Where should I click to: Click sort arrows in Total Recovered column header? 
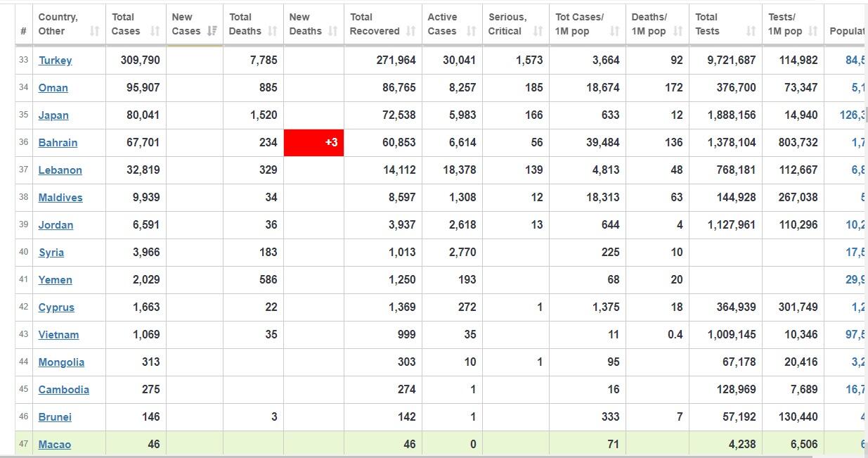(411, 31)
